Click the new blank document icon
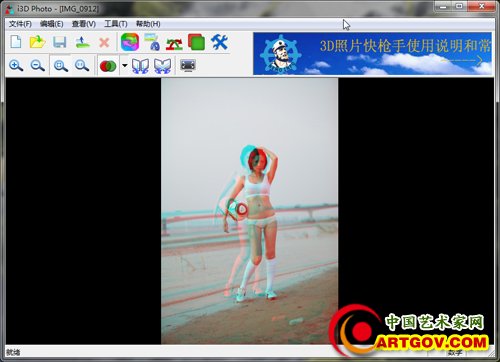The height and width of the screenshot is (362, 500). (x=16, y=42)
